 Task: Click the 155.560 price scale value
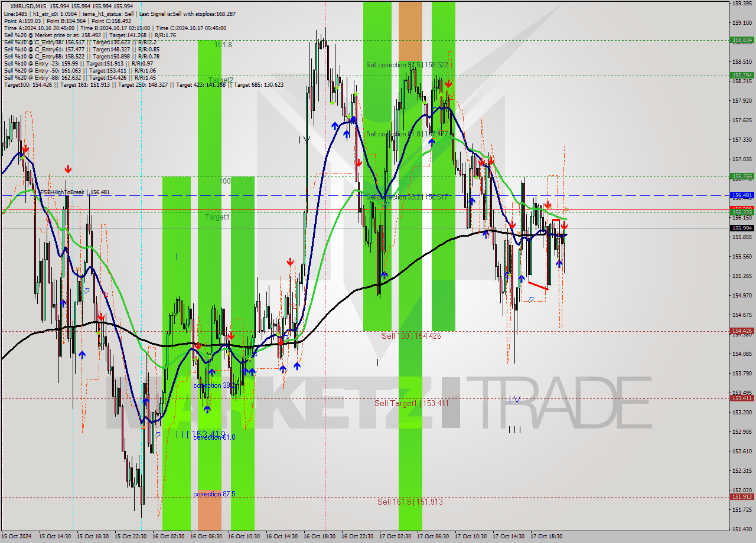[742, 257]
